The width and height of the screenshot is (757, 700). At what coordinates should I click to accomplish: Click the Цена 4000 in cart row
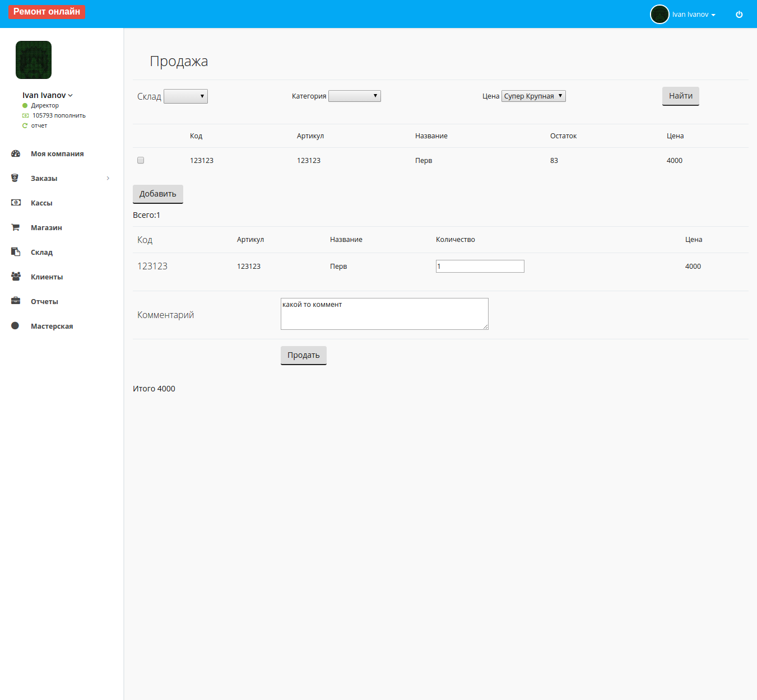click(x=693, y=267)
